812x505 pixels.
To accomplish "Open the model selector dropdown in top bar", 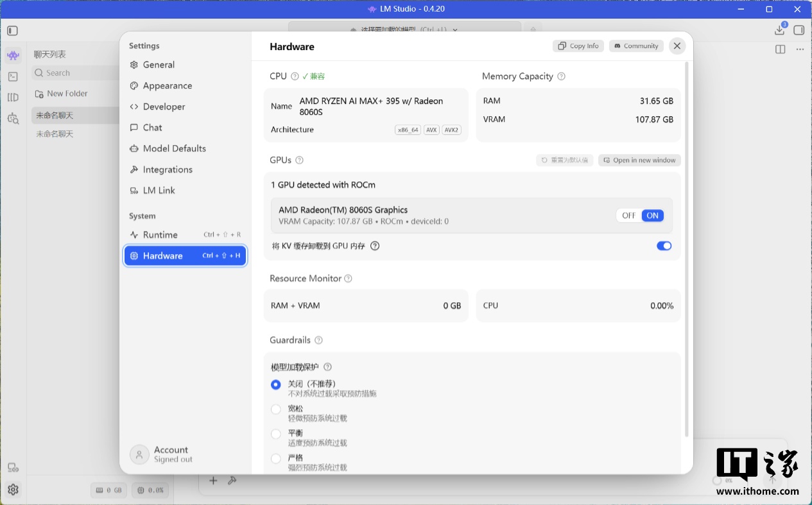I will [404, 30].
